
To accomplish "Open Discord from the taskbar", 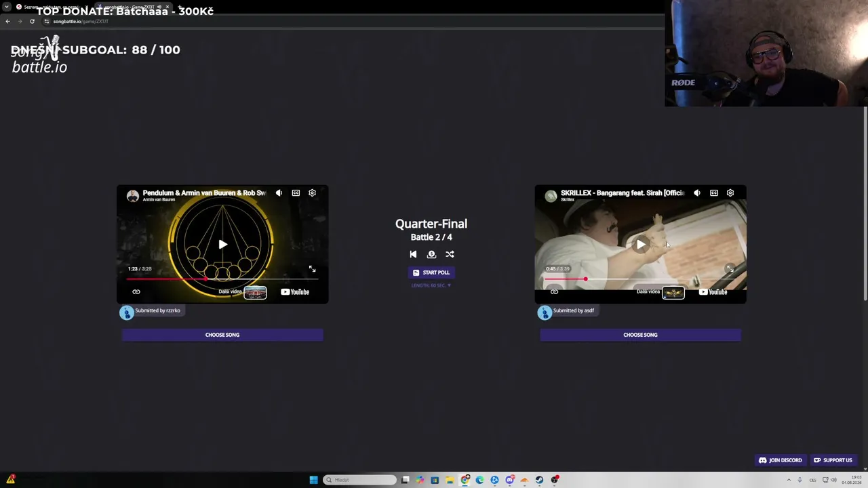I will tap(509, 480).
